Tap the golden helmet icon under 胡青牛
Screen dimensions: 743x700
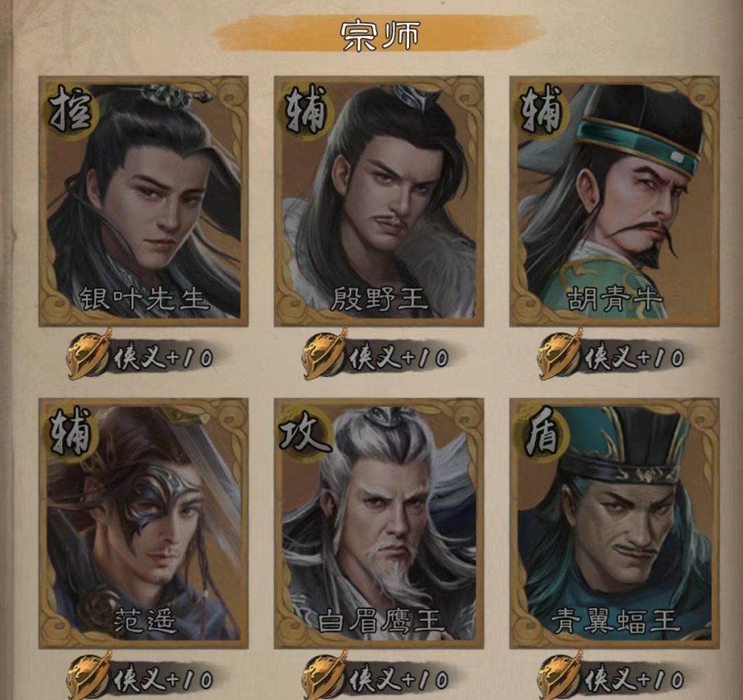(560, 354)
